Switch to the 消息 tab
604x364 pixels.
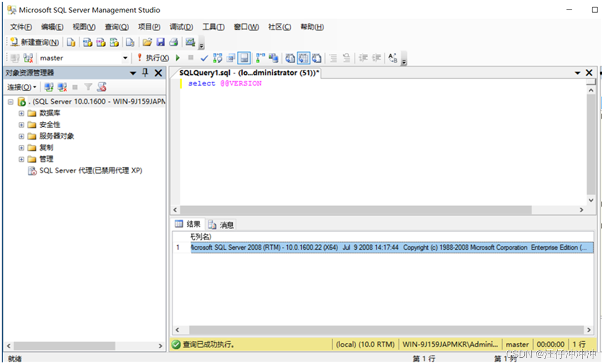coord(225,224)
